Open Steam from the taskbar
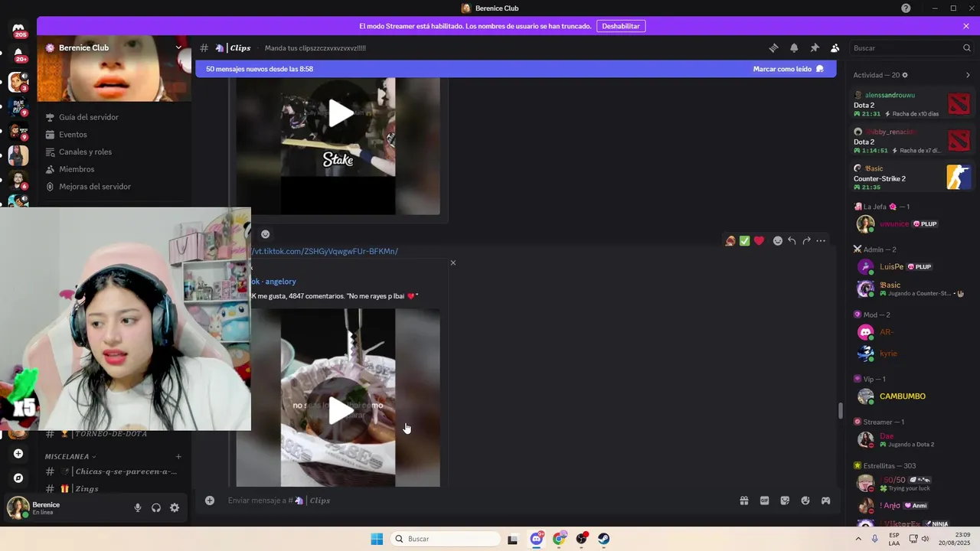The height and width of the screenshot is (551, 980). [604, 539]
